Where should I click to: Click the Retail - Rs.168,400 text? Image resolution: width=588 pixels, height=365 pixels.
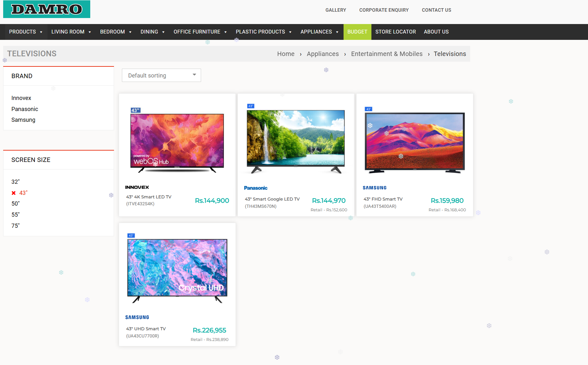(447, 210)
